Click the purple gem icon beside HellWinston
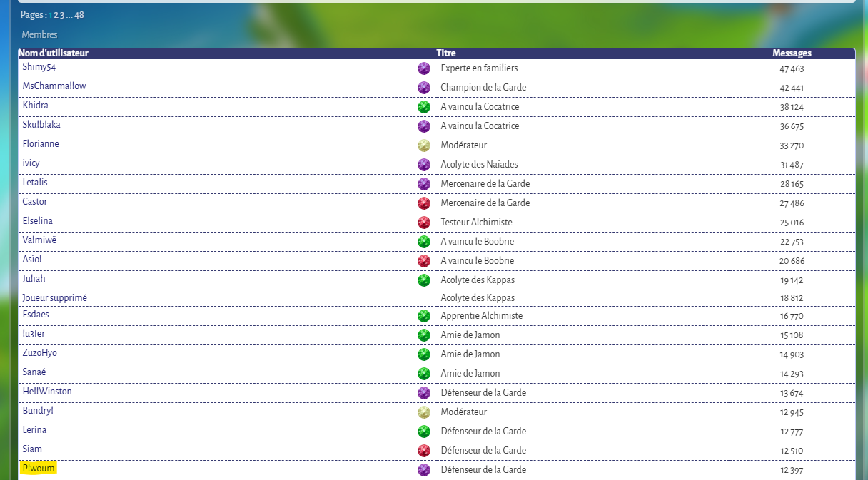Screen dimensions: 868x480 click(x=424, y=393)
